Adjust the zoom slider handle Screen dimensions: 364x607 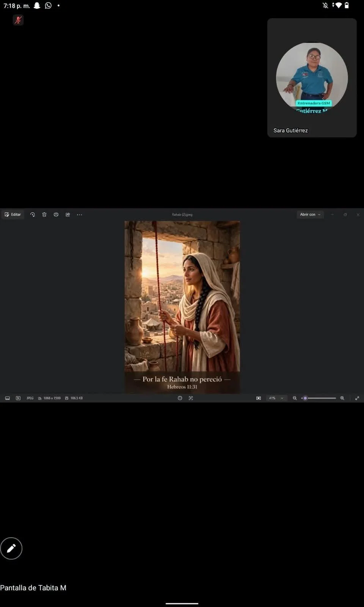(x=305, y=398)
